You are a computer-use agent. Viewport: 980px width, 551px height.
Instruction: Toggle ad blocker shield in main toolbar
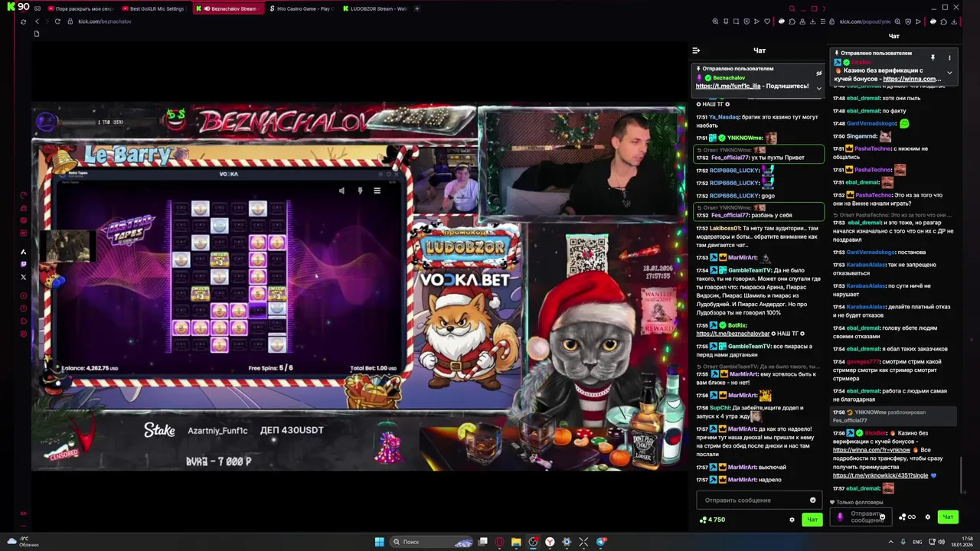[x=746, y=21]
